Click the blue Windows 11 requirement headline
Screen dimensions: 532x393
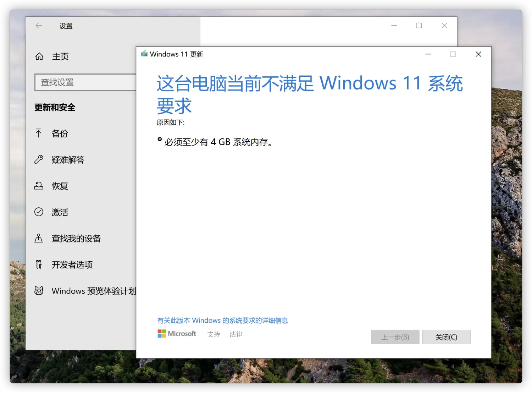pyautogui.click(x=310, y=94)
